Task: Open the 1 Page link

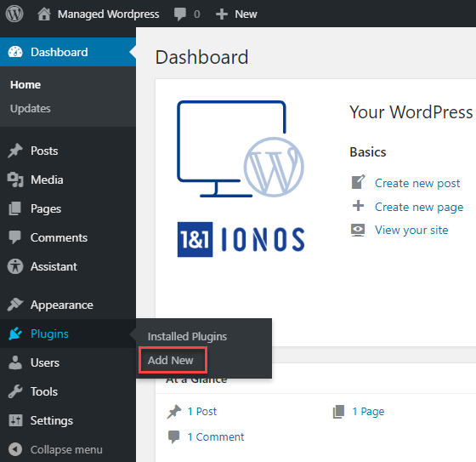Action: 368,412
